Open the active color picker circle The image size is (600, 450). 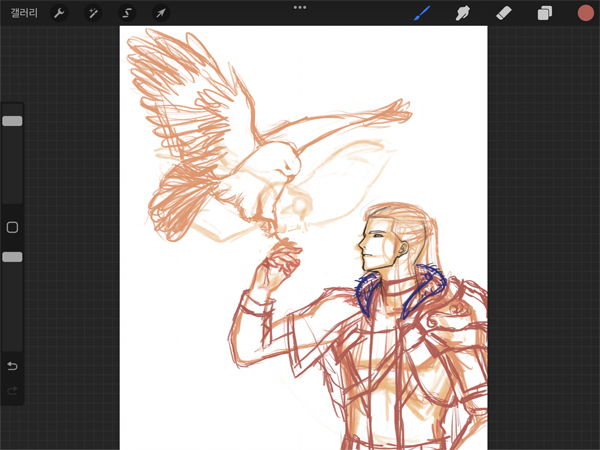[x=585, y=13]
